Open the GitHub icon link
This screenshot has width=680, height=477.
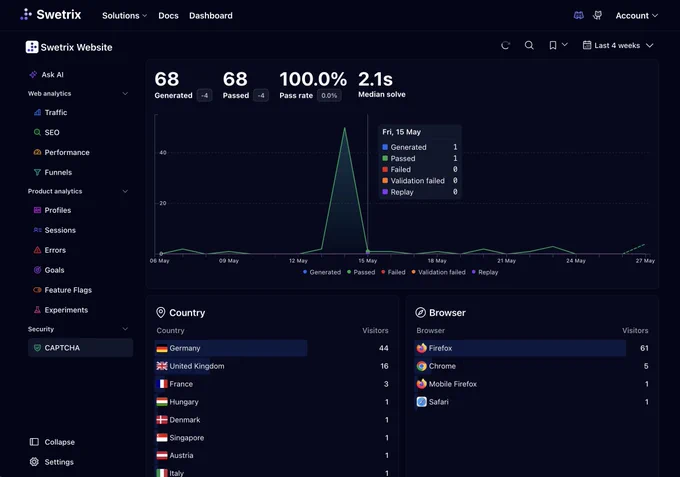point(598,16)
